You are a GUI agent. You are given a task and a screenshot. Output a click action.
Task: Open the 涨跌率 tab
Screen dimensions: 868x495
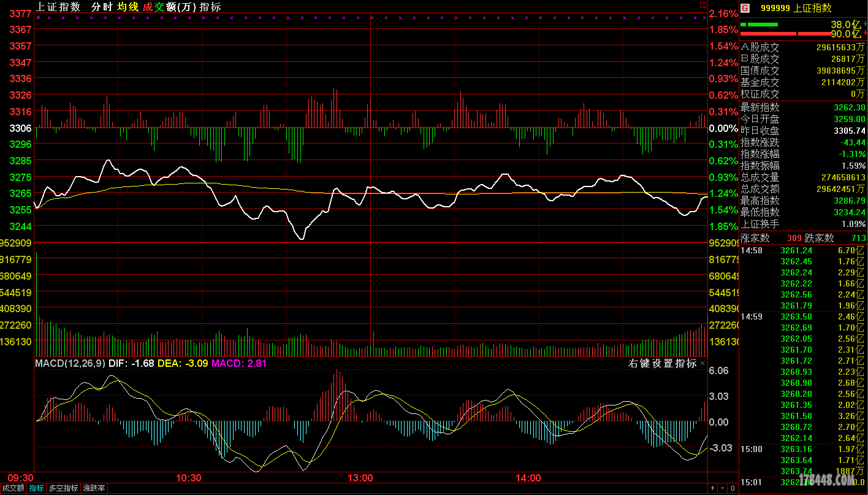click(94, 488)
